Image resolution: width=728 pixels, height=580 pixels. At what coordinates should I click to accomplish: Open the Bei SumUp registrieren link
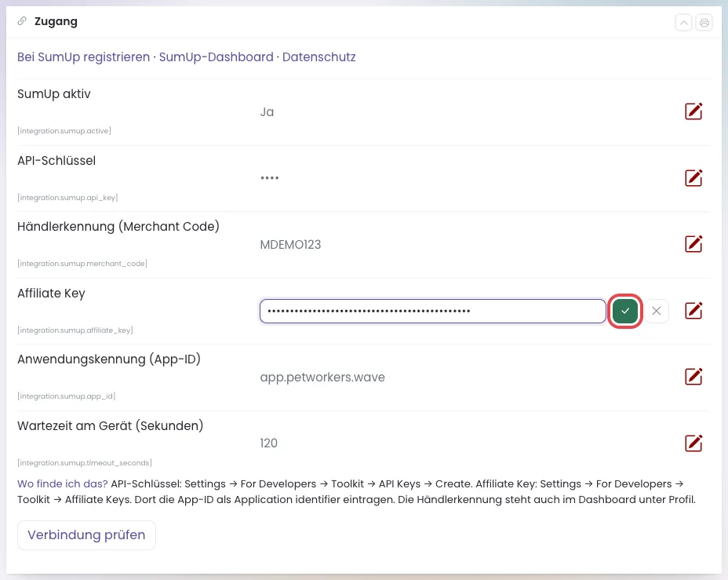[x=84, y=57]
